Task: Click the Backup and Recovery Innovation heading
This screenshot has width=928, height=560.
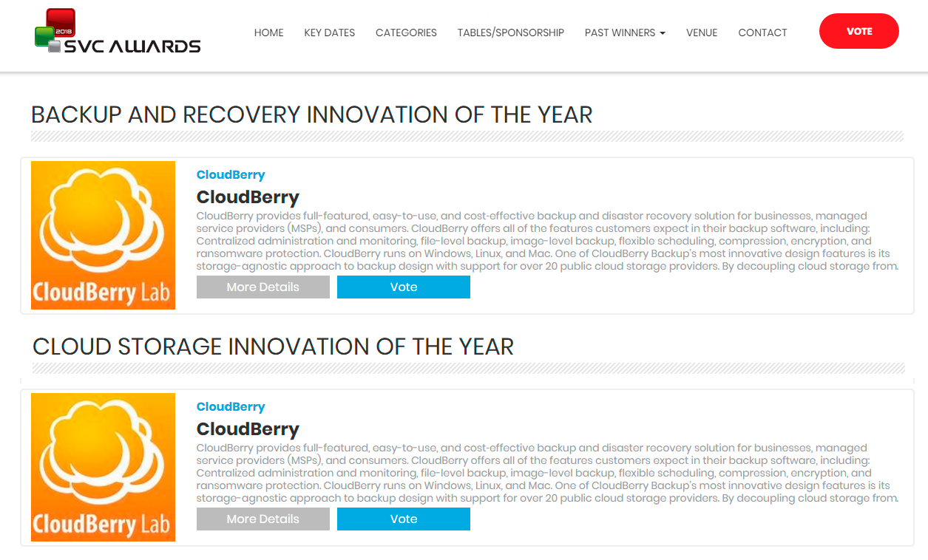Action: click(311, 115)
